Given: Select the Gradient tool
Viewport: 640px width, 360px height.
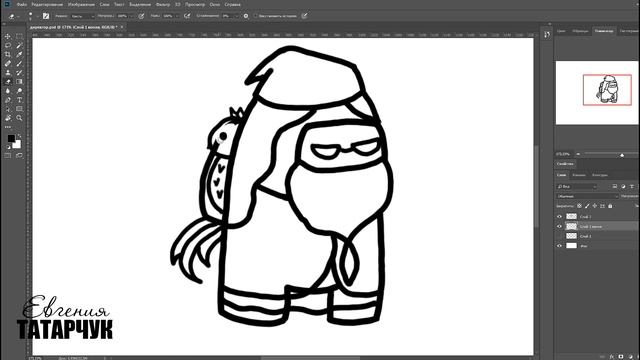Looking at the screenshot, I should [19, 82].
